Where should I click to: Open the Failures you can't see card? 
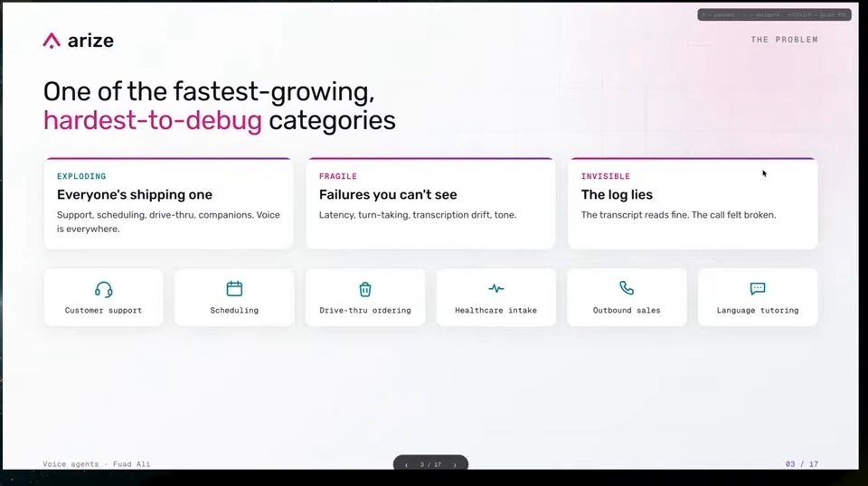point(430,203)
